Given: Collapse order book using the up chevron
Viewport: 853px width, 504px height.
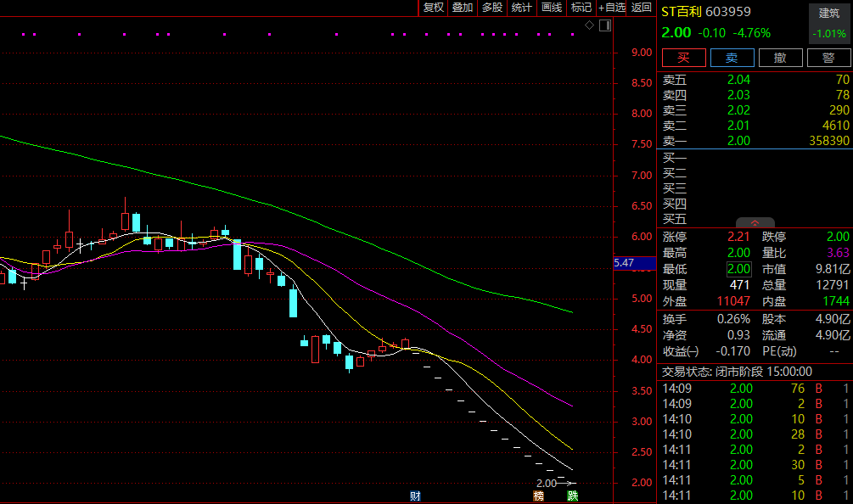Looking at the screenshot, I should [755, 222].
